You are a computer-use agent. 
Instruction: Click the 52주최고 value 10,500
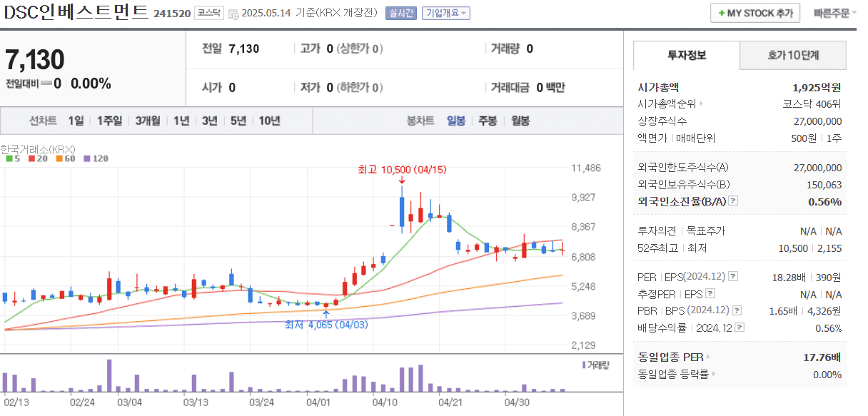794,248
